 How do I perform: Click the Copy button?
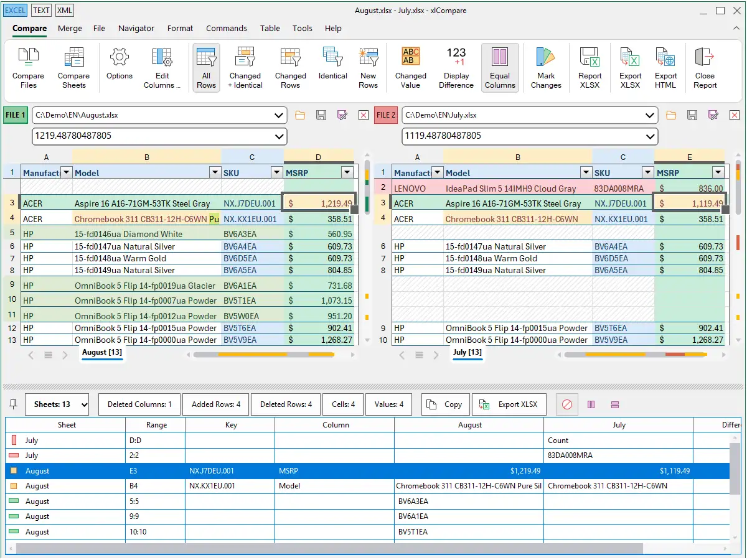tap(444, 404)
